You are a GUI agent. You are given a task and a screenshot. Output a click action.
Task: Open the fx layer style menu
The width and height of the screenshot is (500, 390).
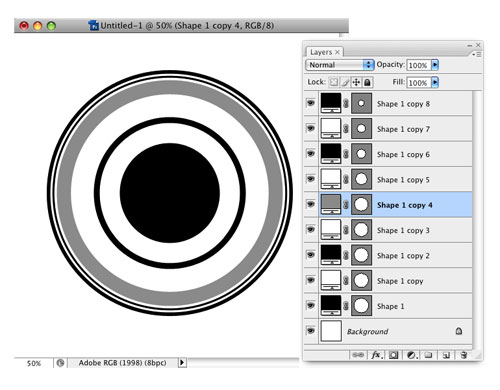coord(376,355)
